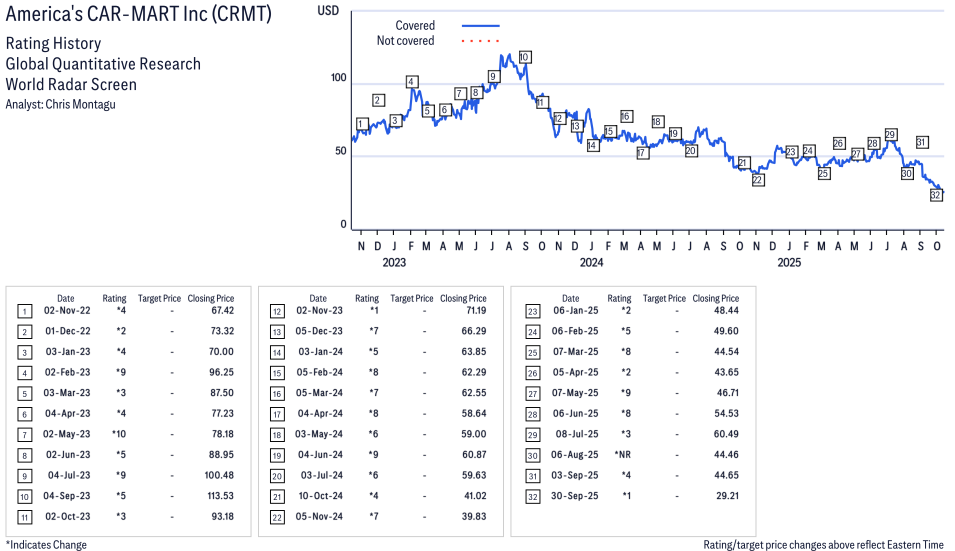Viewport: 955px width, 551px height.
Task: Click number box 1 beside the 02-Nov-22 row
Action: [x=24, y=311]
